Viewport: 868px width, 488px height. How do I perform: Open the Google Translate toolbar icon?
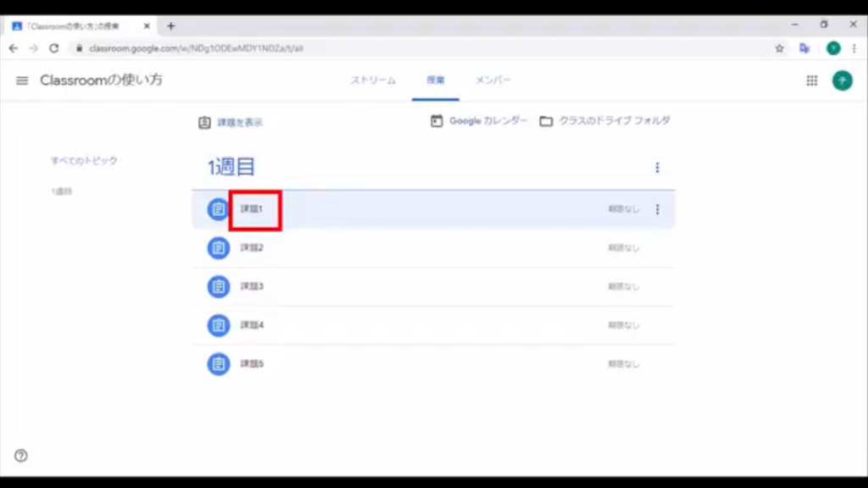tap(804, 48)
